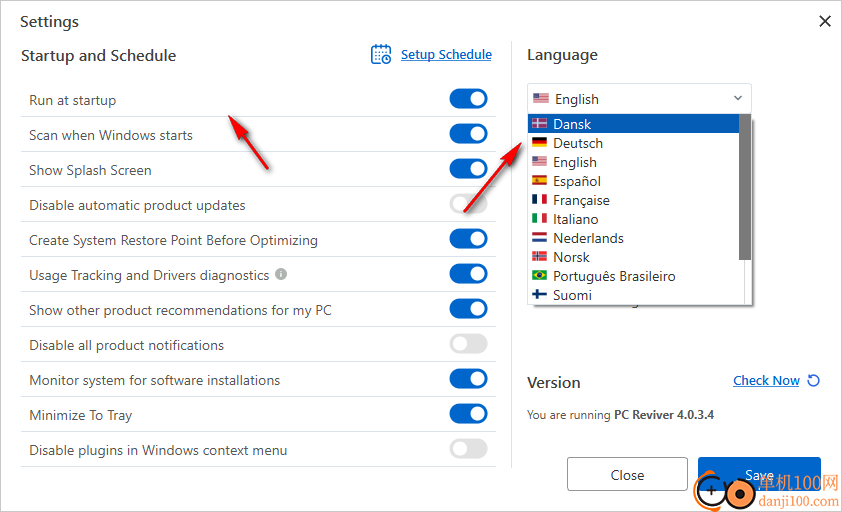Image resolution: width=842 pixels, height=512 pixels.
Task: Pick Italiano language option
Action: point(634,219)
